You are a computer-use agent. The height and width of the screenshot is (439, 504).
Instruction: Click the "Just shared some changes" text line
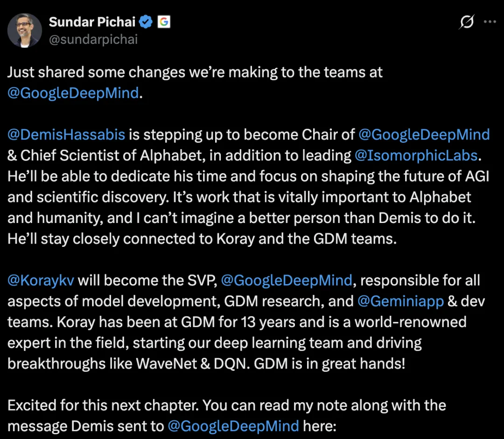(x=195, y=72)
